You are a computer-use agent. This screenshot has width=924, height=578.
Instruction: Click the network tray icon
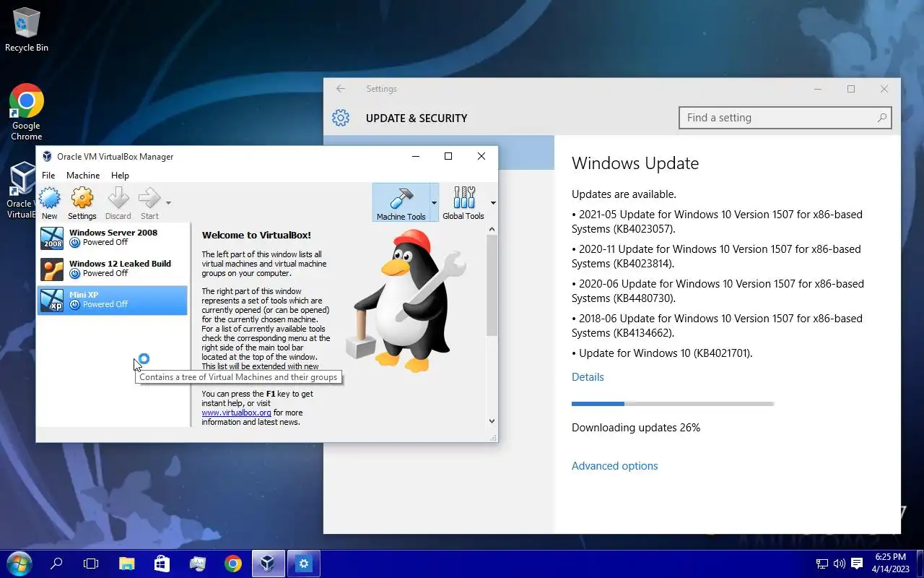click(822, 564)
